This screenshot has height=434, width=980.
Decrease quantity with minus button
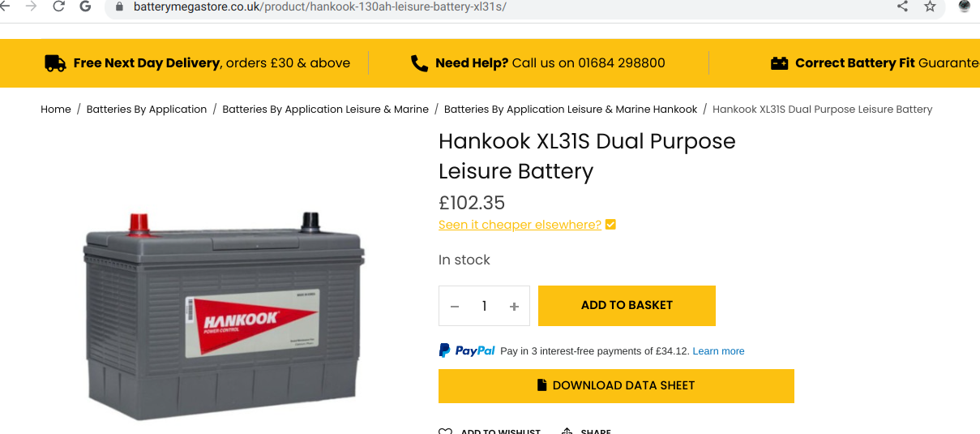point(455,306)
